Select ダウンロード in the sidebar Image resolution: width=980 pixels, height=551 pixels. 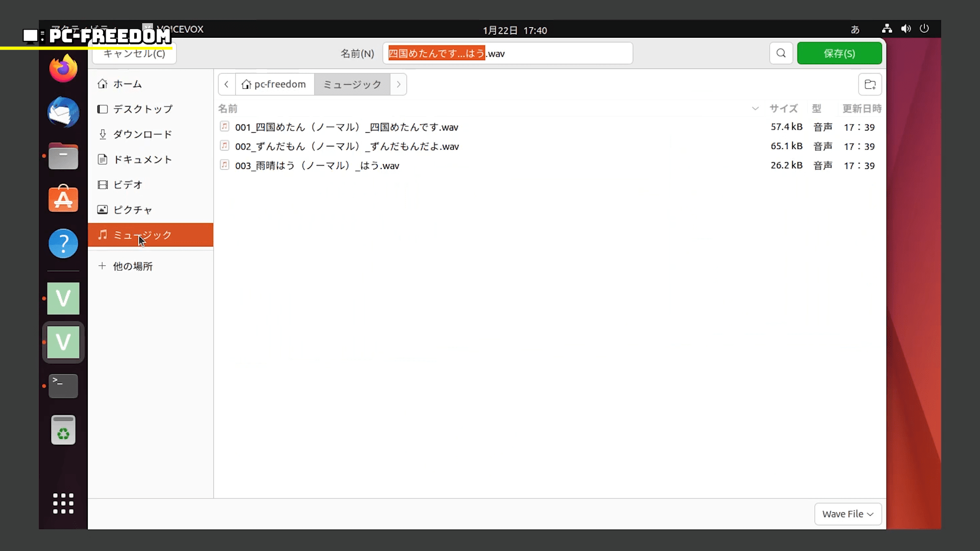coord(142,134)
